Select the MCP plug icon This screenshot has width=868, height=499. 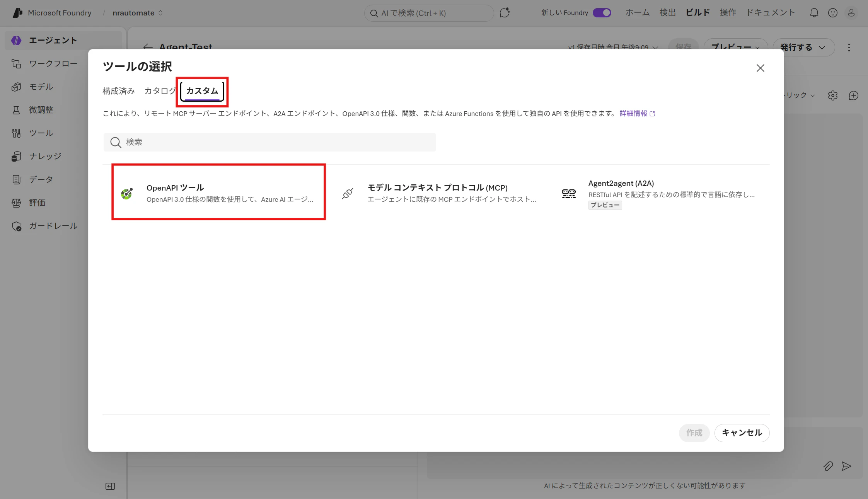348,193
